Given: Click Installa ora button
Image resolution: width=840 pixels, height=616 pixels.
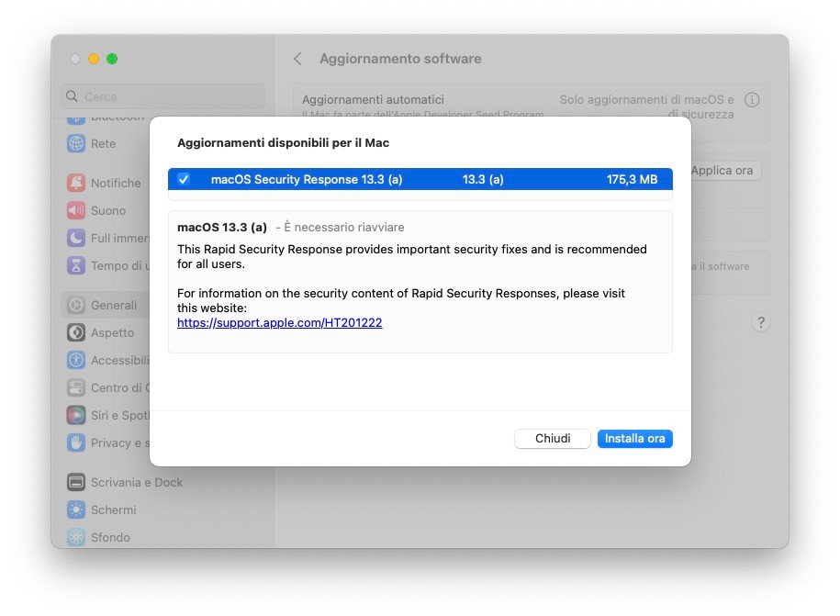Looking at the screenshot, I should coord(635,439).
